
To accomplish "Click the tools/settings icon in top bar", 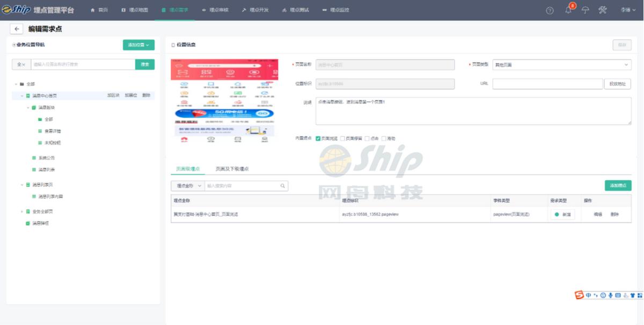I will (603, 10).
